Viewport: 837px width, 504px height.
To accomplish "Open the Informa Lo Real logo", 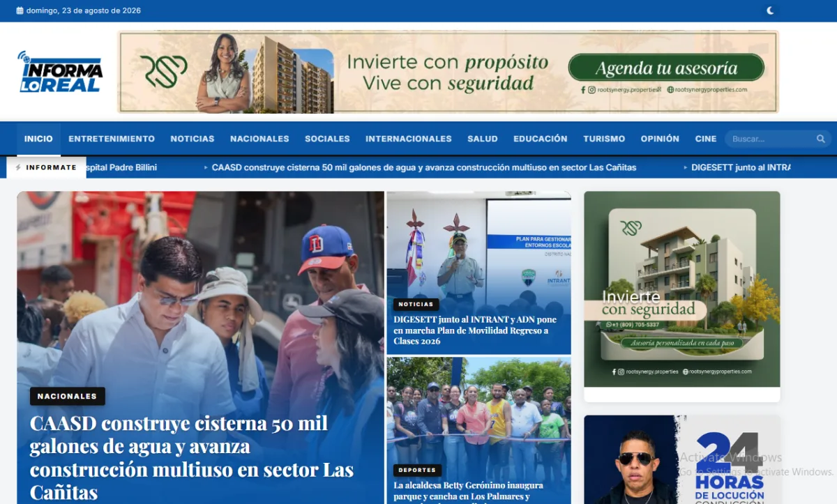I will click(x=60, y=72).
